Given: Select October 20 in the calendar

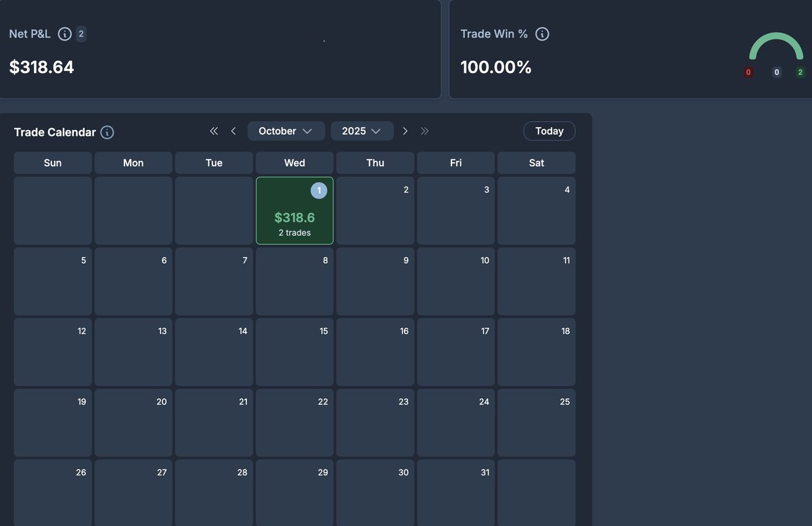Looking at the screenshot, I should click(133, 423).
